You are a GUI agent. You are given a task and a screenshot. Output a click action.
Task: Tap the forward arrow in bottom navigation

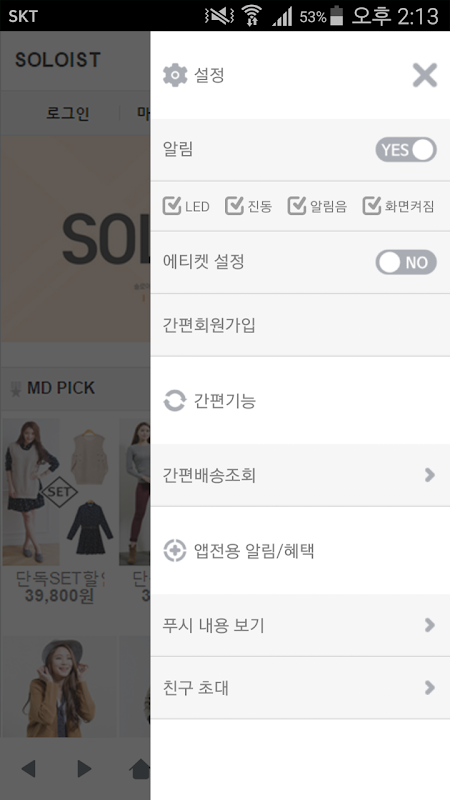pos(84,768)
